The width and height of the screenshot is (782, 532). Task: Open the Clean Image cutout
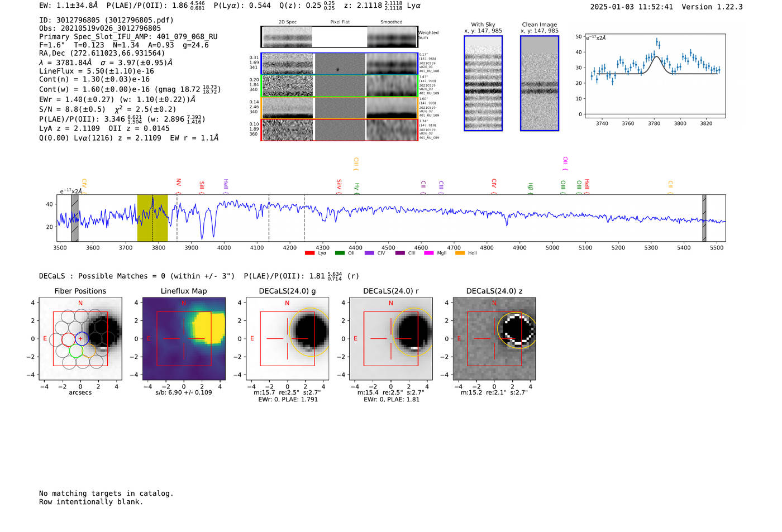(540, 83)
